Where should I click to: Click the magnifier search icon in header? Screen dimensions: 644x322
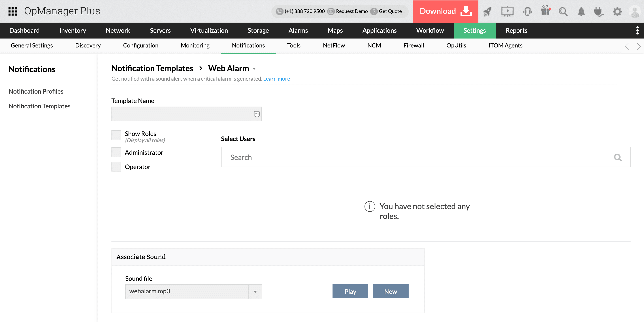coord(563,11)
